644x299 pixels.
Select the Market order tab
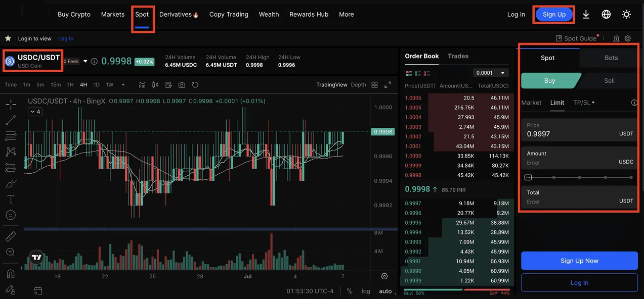tap(531, 103)
